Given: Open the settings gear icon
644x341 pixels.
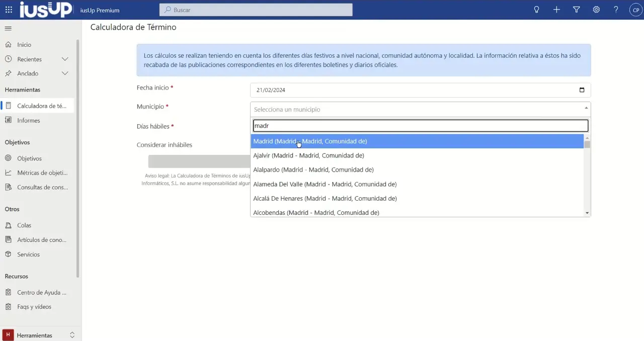Looking at the screenshot, I should (596, 10).
